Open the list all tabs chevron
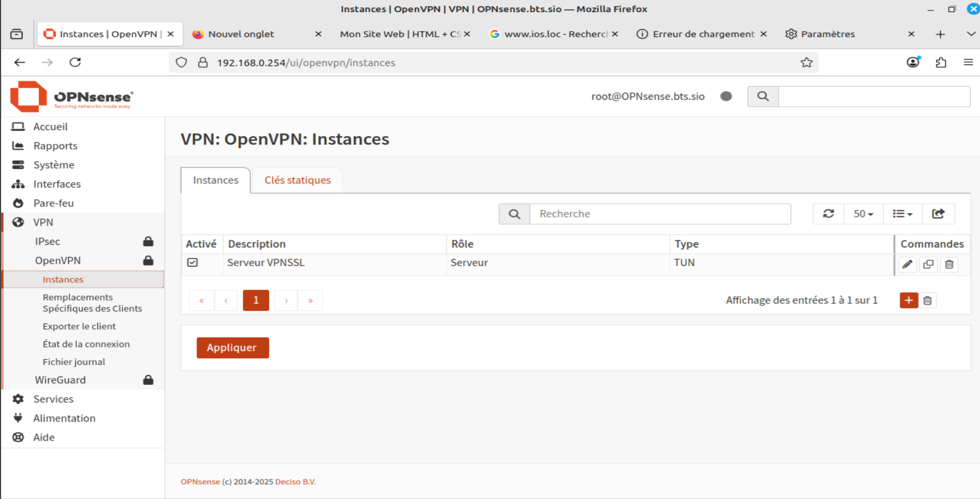Image resolution: width=980 pixels, height=499 pixels. click(971, 34)
